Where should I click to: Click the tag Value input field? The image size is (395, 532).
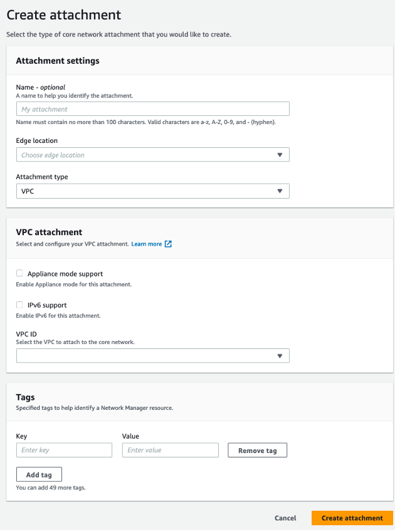pos(170,450)
